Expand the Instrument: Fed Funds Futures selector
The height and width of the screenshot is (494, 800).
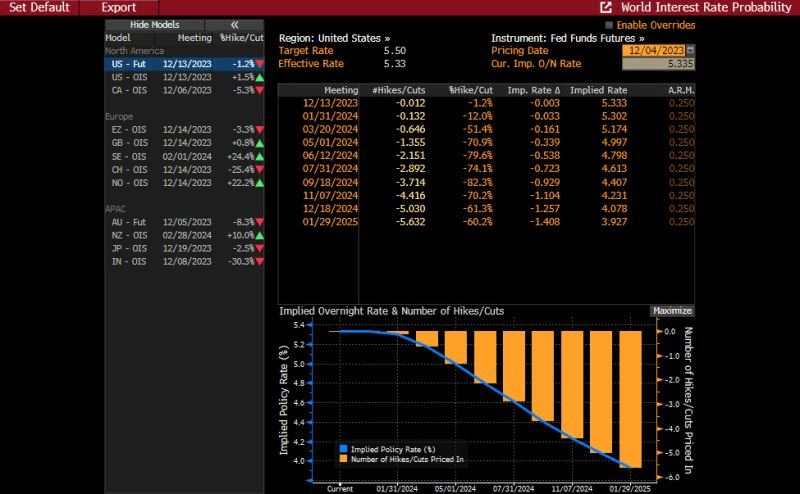click(x=567, y=37)
